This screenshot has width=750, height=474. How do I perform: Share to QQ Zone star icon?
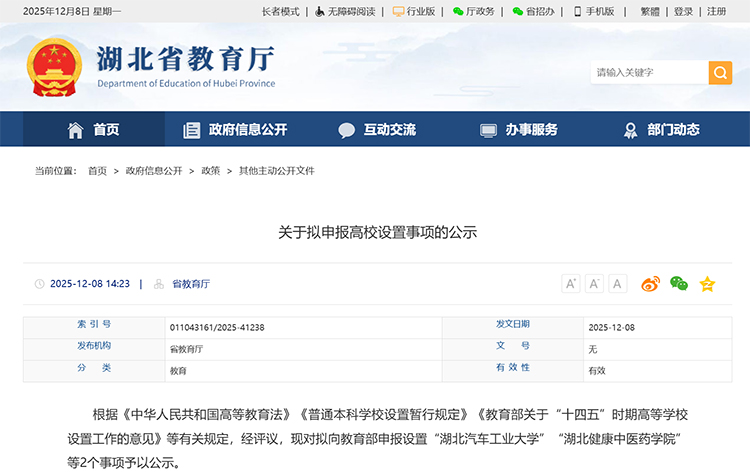coord(707,284)
